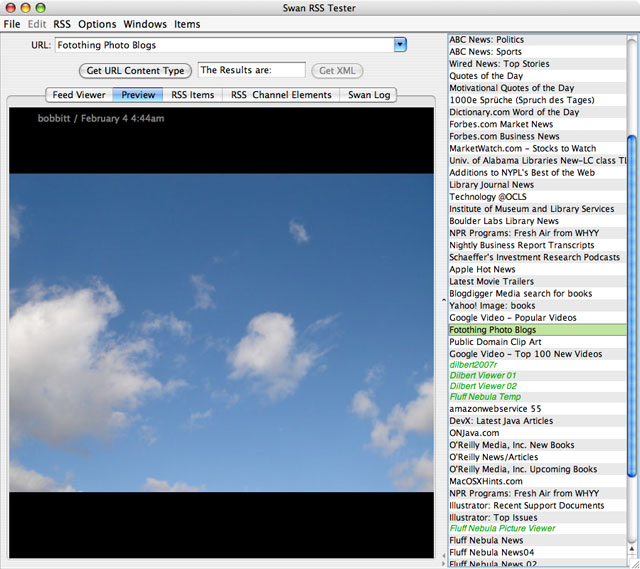Show the Swan Log tab
Screen dimensions: 640x569
[369, 95]
